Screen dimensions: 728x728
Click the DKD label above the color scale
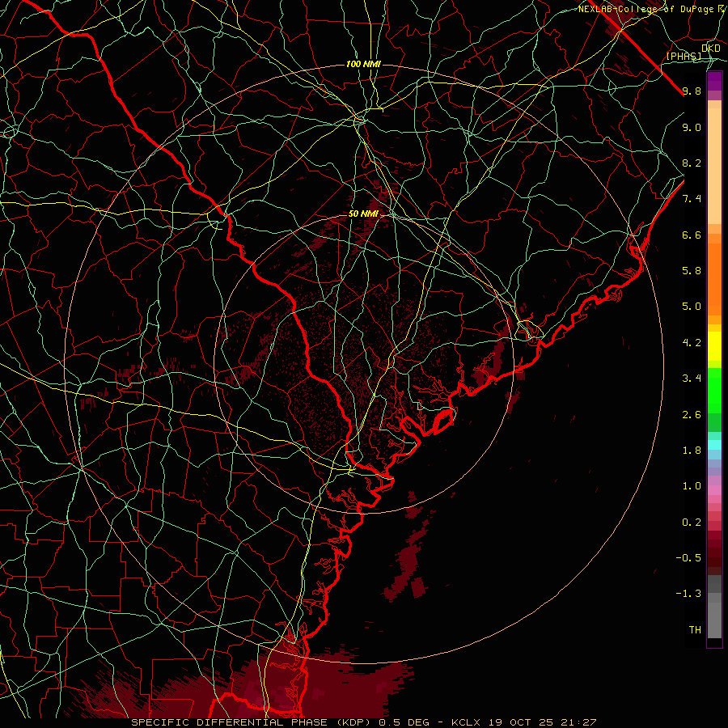tap(711, 49)
